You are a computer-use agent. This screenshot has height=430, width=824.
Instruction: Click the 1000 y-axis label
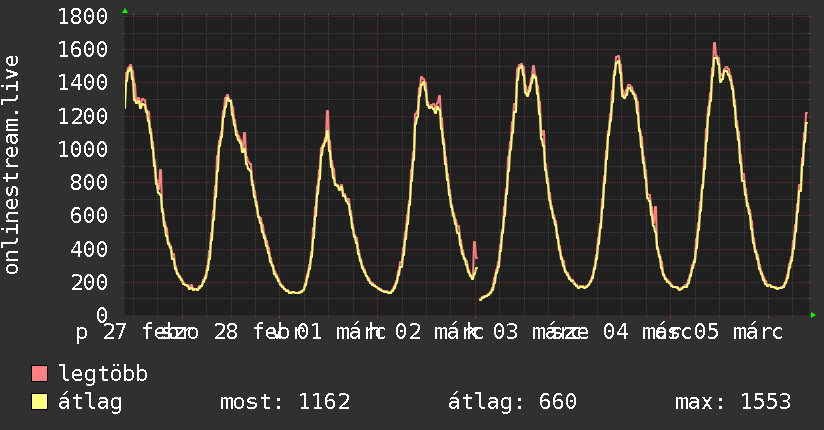[83, 149]
